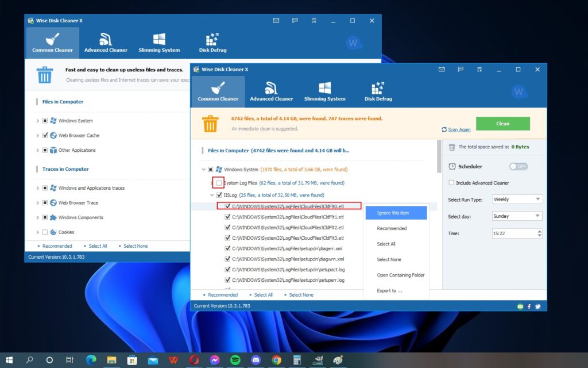588x368 pixels.
Task: Uncheck diagerr.xml file checkbox
Action: click(x=227, y=248)
